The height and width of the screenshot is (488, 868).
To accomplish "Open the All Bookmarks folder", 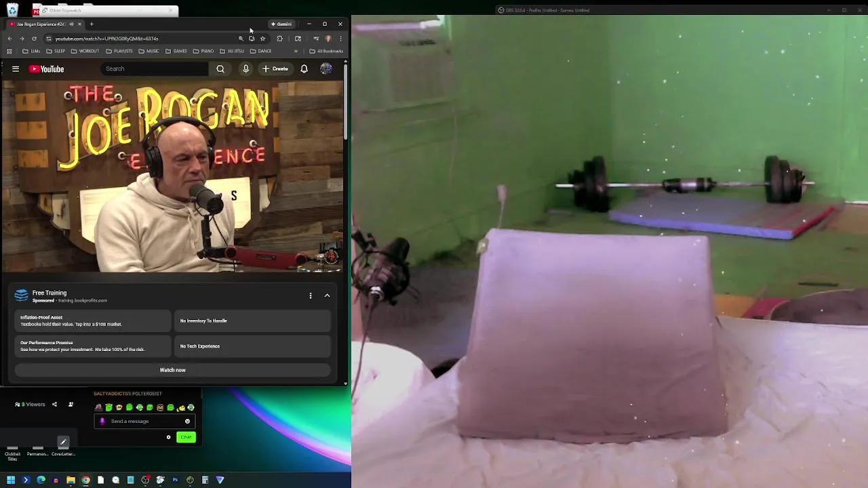I will [x=326, y=51].
